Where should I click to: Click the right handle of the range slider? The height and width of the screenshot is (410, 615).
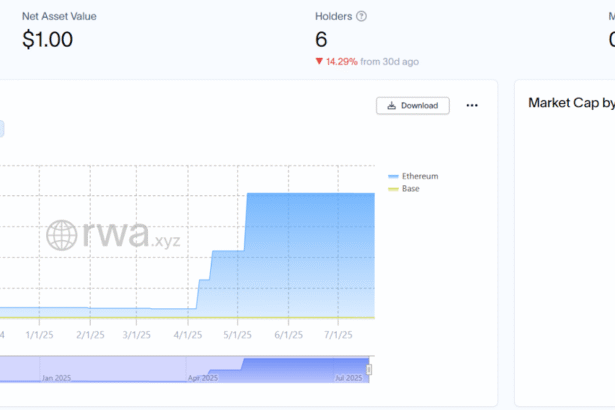click(369, 370)
